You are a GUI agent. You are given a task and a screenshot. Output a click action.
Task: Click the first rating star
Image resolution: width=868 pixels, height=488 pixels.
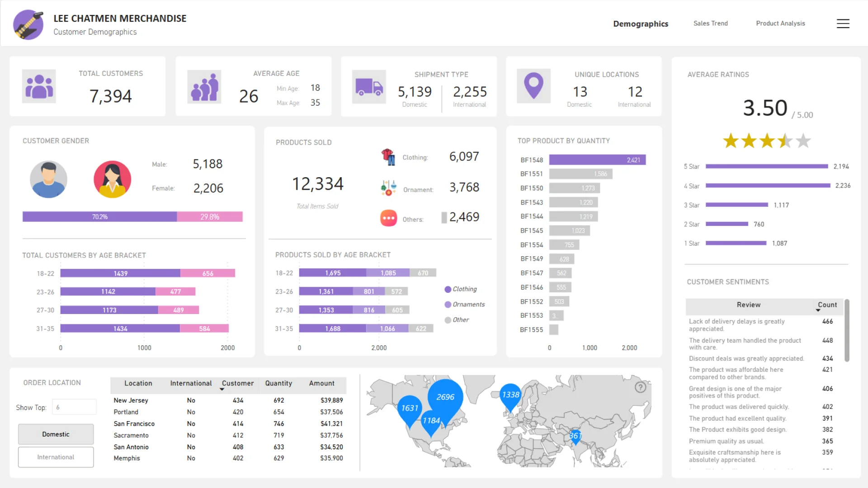731,141
